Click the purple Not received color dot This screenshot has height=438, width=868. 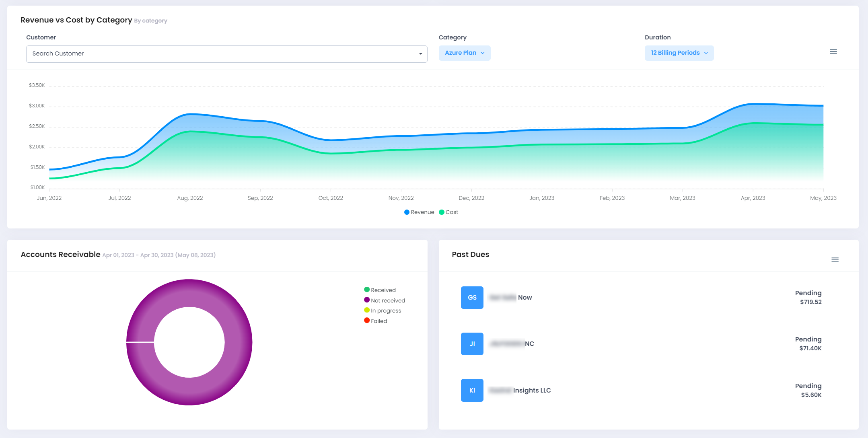(367, 300)
